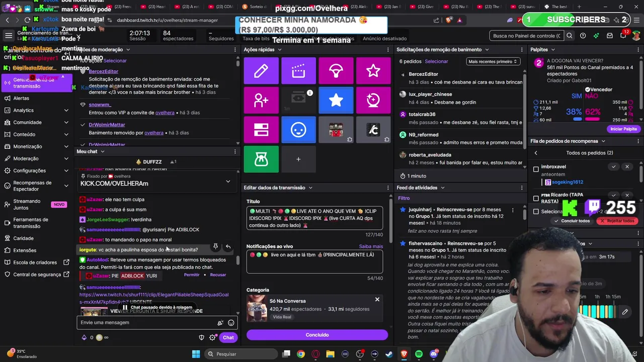Go back arrow in reward requests queue
The height and width of the screenshot is (362, 644).
[536, 153]
